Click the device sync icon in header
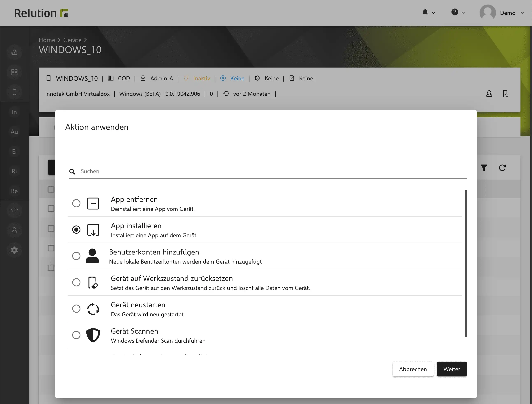 505,94
